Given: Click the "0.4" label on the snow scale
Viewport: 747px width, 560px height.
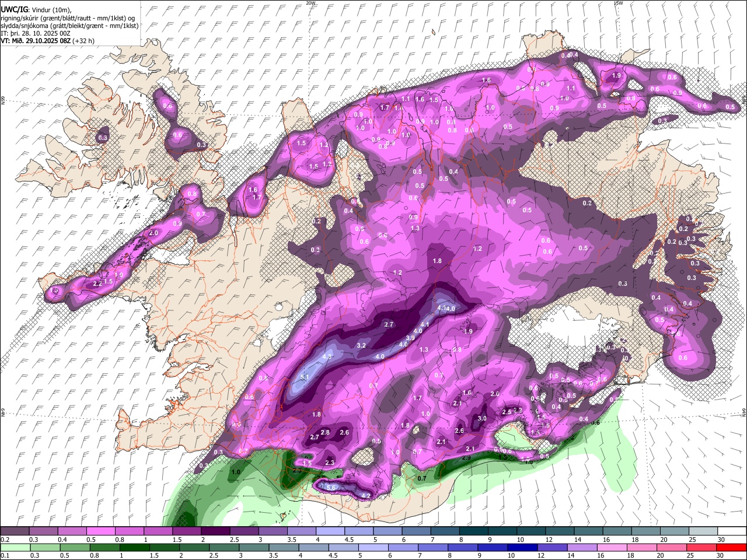Looking at the screenshot, I should tap(62, 540).
